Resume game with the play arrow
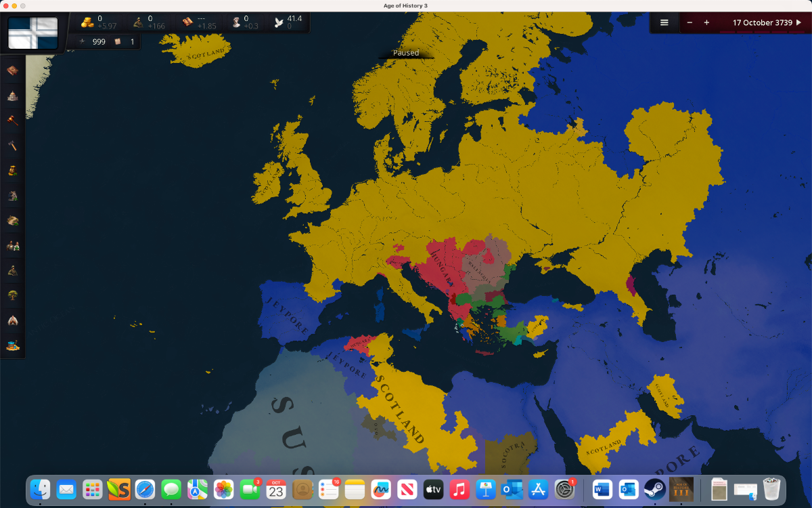This screenshot has height=508, width=812. (x=798, y=22)
